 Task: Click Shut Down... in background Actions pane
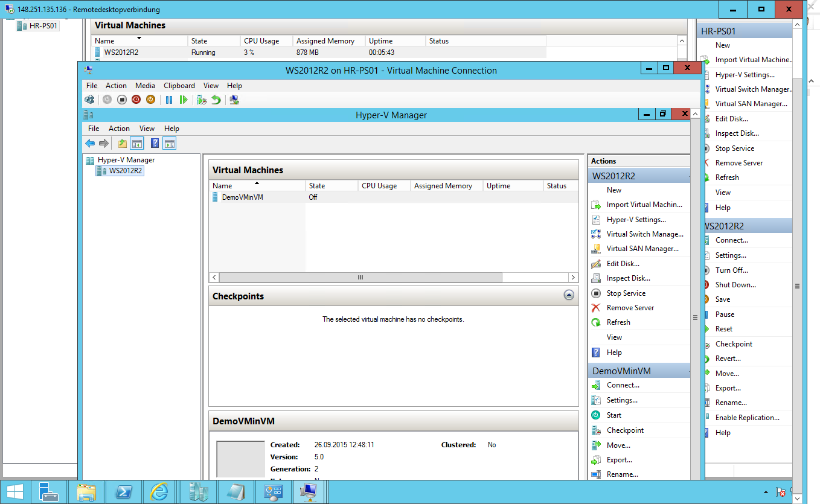[x=735, y=285]
